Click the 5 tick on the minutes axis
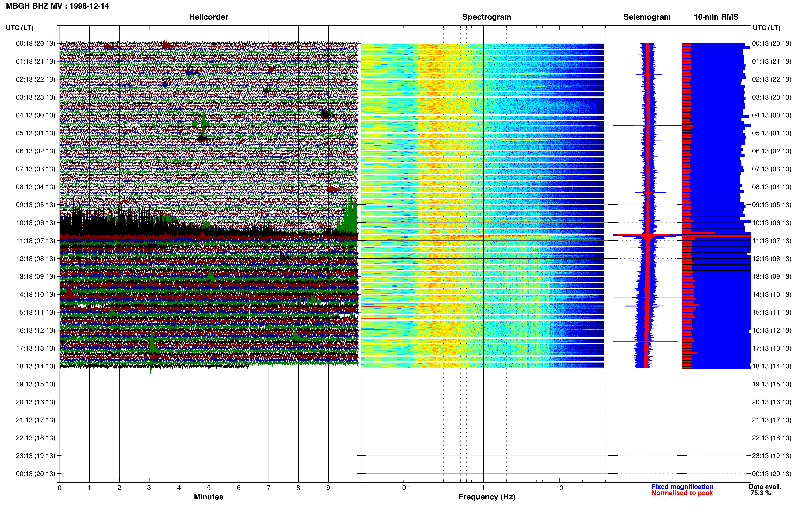812x508 pixels. coord(209,487)
